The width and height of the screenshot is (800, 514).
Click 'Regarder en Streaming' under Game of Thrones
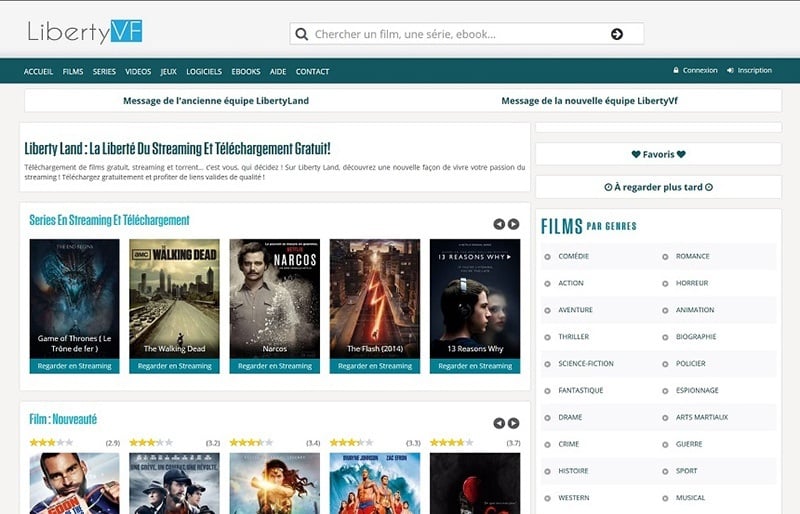point(74,366)
